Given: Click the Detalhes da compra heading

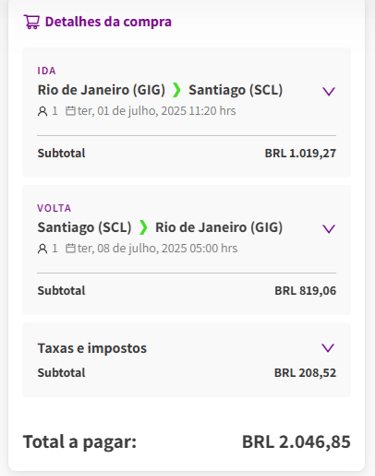Looking at the screenshot, I should tap(108, 22).
